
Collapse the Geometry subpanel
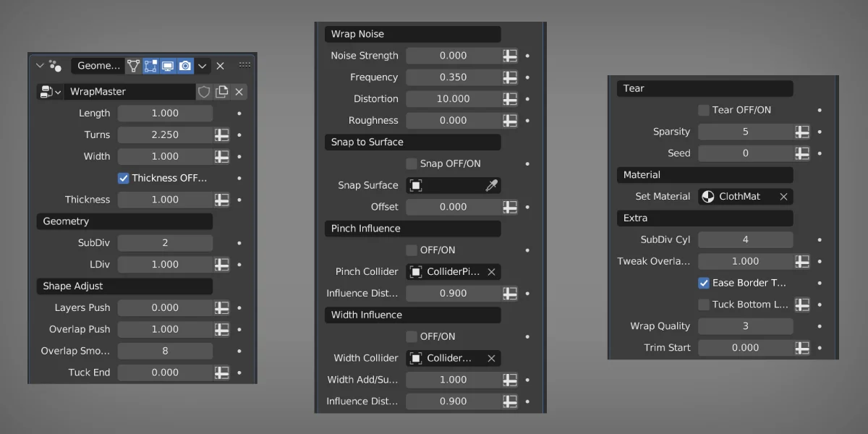[124, 221]
